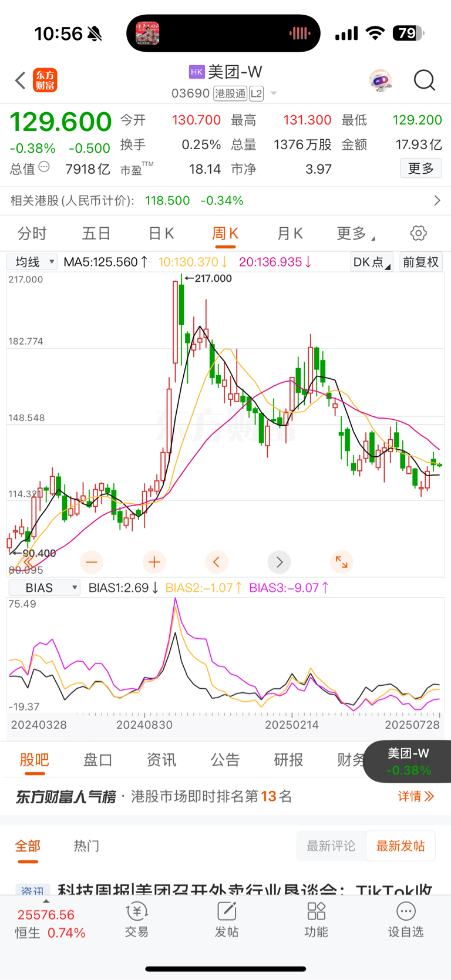This screenshot has height=980, width=451.
Task: Open 前复权 adjustment selector
Action: [x=421, y=262]
